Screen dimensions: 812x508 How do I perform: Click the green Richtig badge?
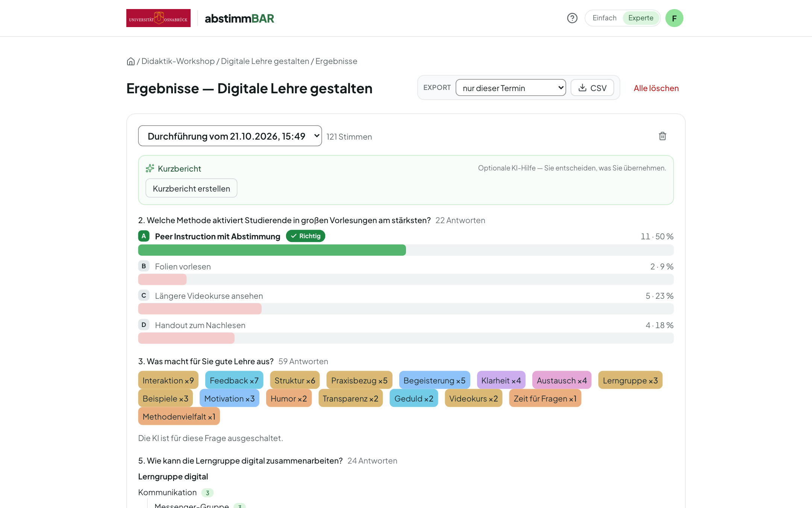pos(305,236)
